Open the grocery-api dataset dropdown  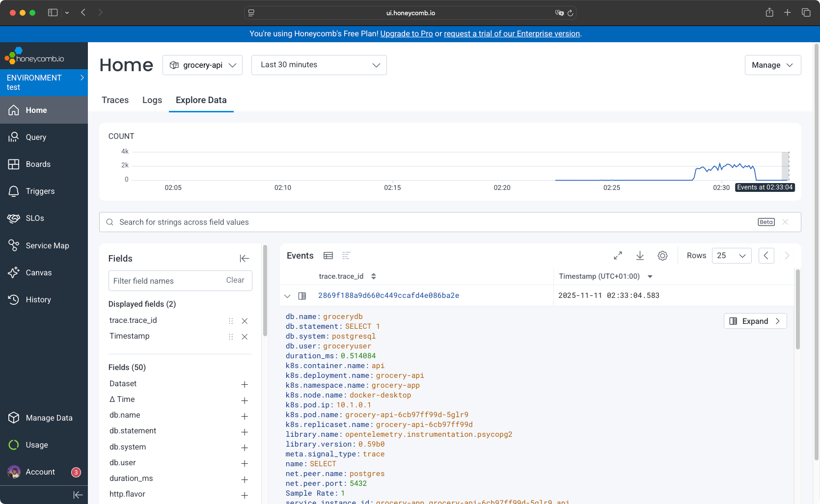tap(202, 65)
